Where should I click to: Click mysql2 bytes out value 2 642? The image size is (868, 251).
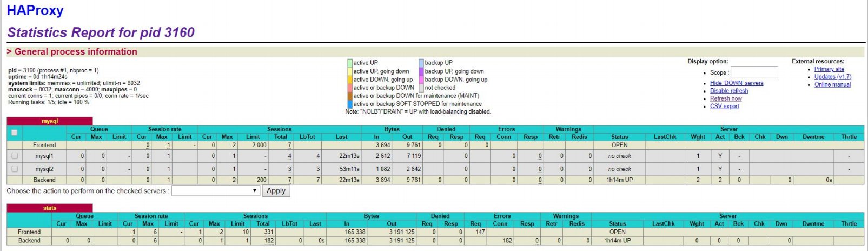point(414,169)
